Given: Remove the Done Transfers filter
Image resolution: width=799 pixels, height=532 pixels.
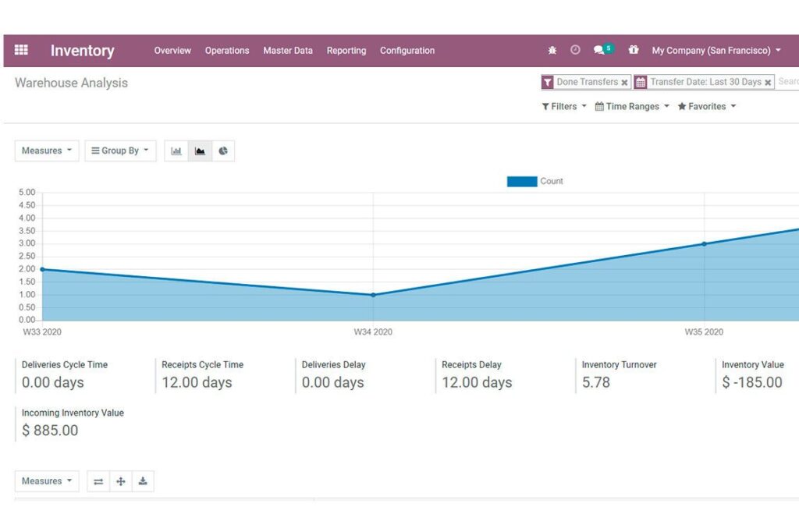Looking at the screenshot, I should 624,83.
